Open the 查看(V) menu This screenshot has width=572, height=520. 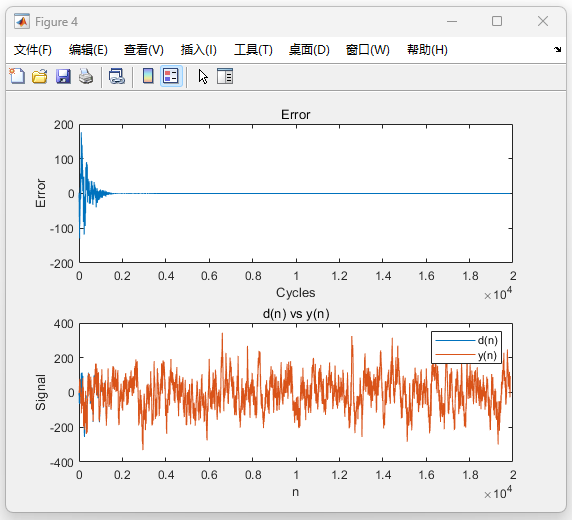coord(144,50)
